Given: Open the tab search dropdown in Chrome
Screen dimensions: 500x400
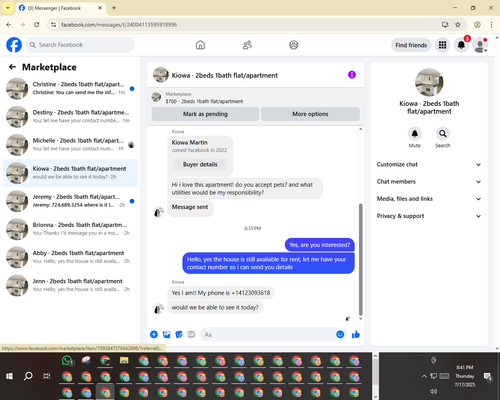Looking at the screenshot, I should (x=8, y=8).
